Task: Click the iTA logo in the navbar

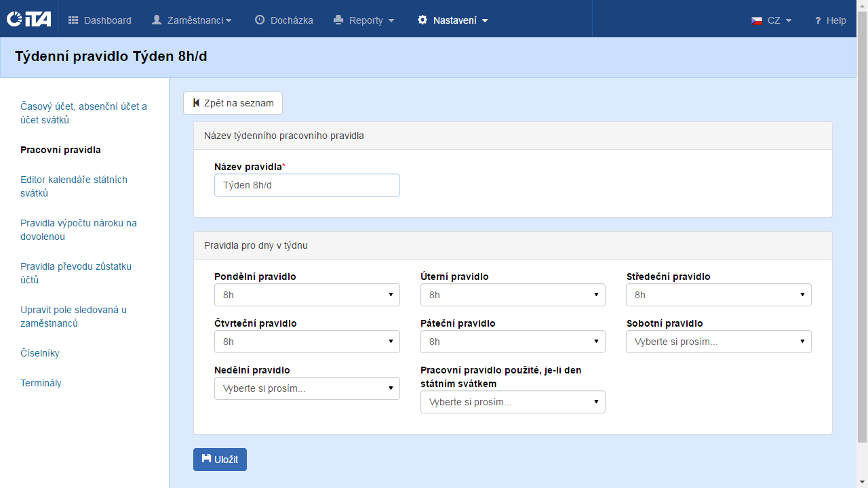Action: click(x=28, y=20)
